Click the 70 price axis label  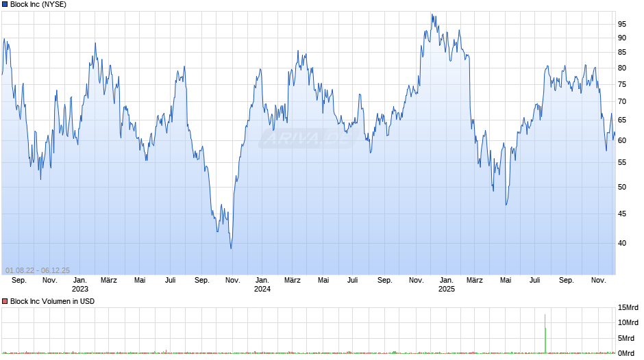(x=622, y=101)
